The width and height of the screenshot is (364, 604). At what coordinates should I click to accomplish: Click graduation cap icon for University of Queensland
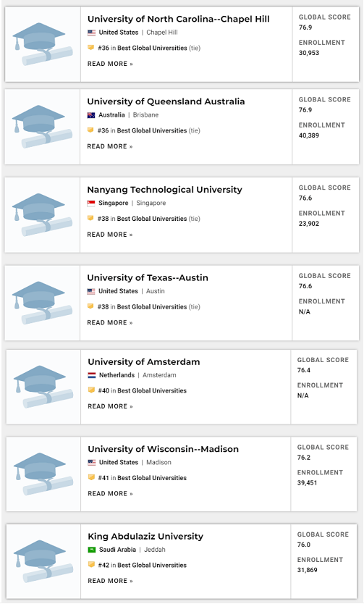click(42, 126)
